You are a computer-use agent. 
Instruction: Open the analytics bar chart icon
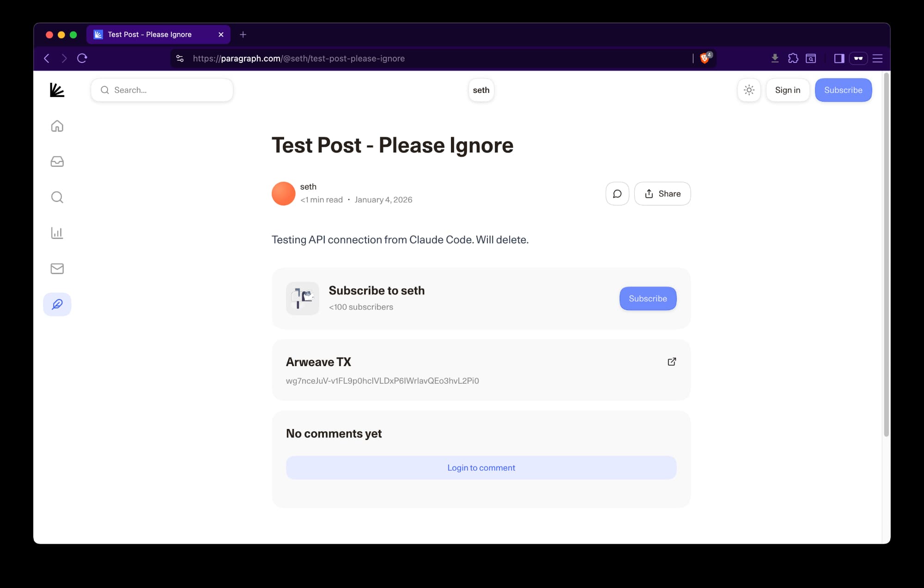57,233
